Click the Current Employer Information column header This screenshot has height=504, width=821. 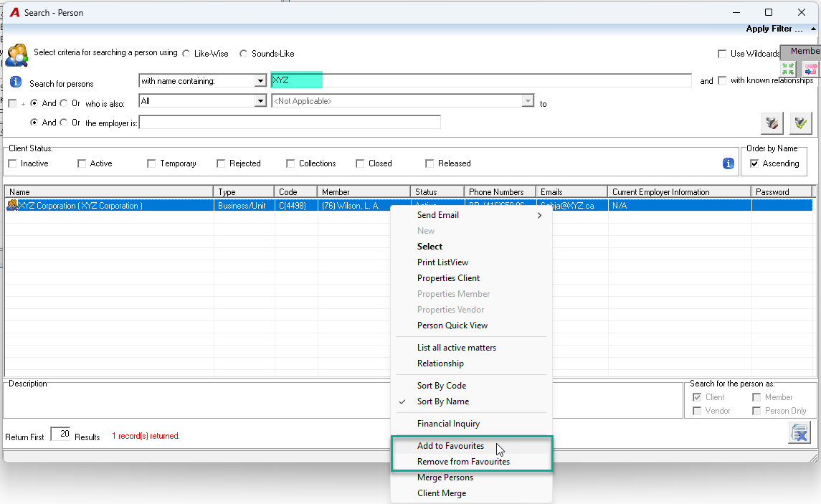(x=679, y=192)
